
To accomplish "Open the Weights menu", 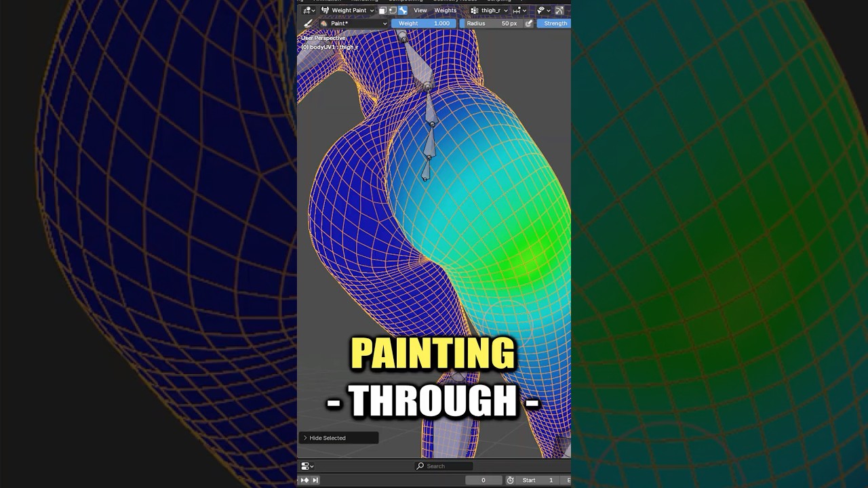I will point(445,10).
